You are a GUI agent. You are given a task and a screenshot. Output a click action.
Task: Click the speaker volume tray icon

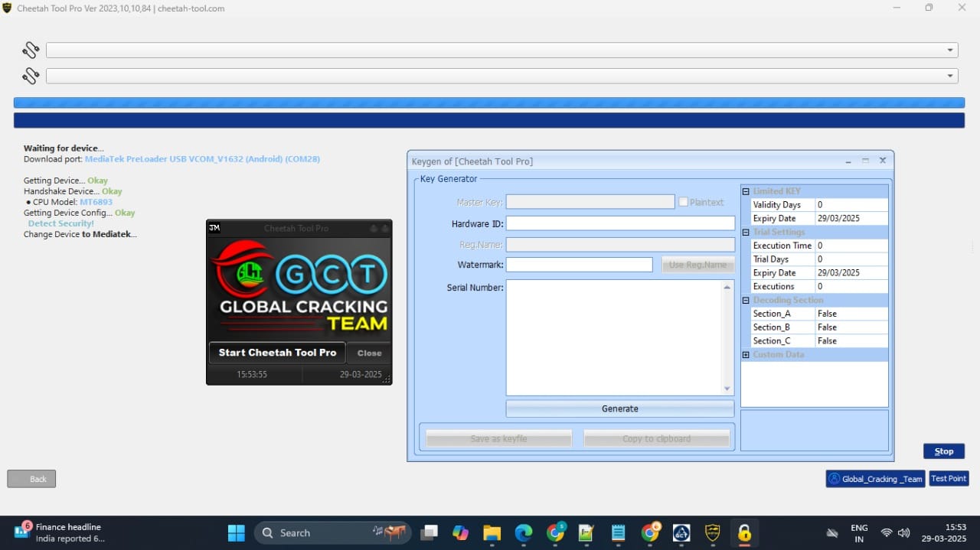(903, 533)
